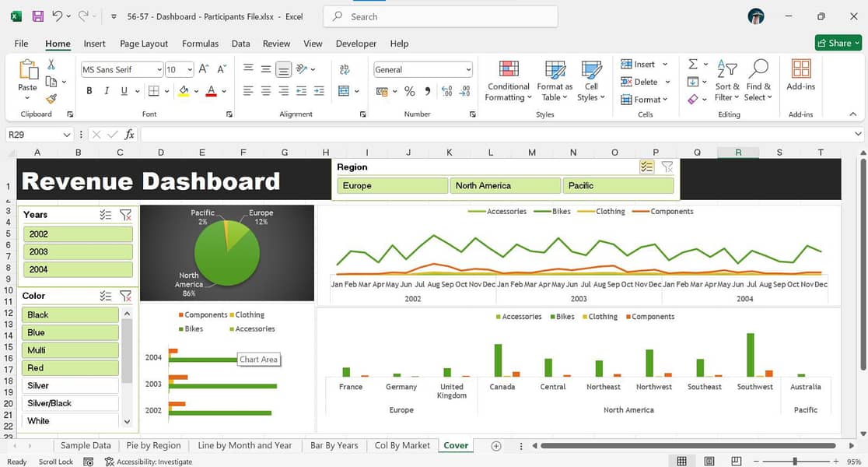The width and height of the screenshot is (868, 467).
Task: Open the font name combo box
Action: click(x=122, y=69)
